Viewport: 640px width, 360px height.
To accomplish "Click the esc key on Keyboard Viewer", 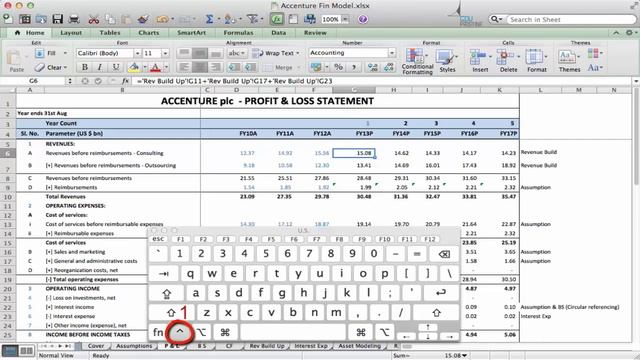I will (158, 239).
